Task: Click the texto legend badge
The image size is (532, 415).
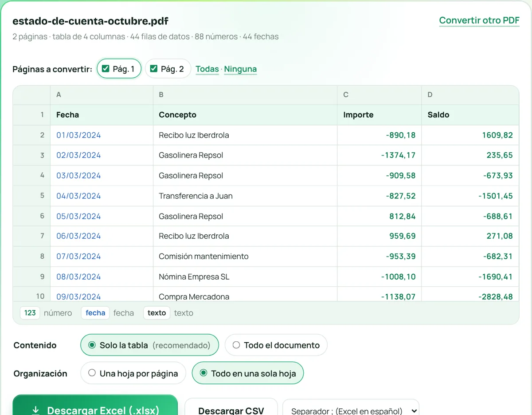Action: [x=156, y=313]
